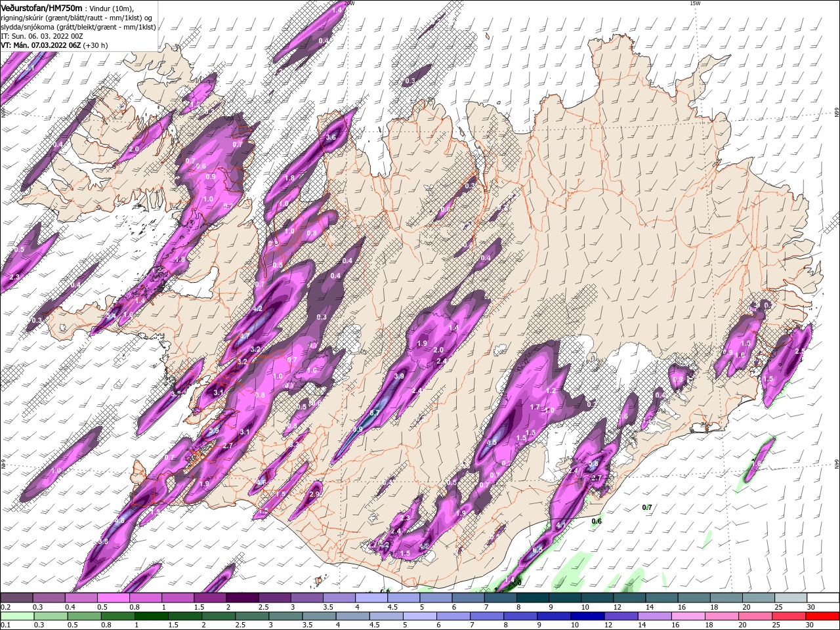
Task: Click the Veðurstofan/HM750m map title
Action: tap(41, 7)
